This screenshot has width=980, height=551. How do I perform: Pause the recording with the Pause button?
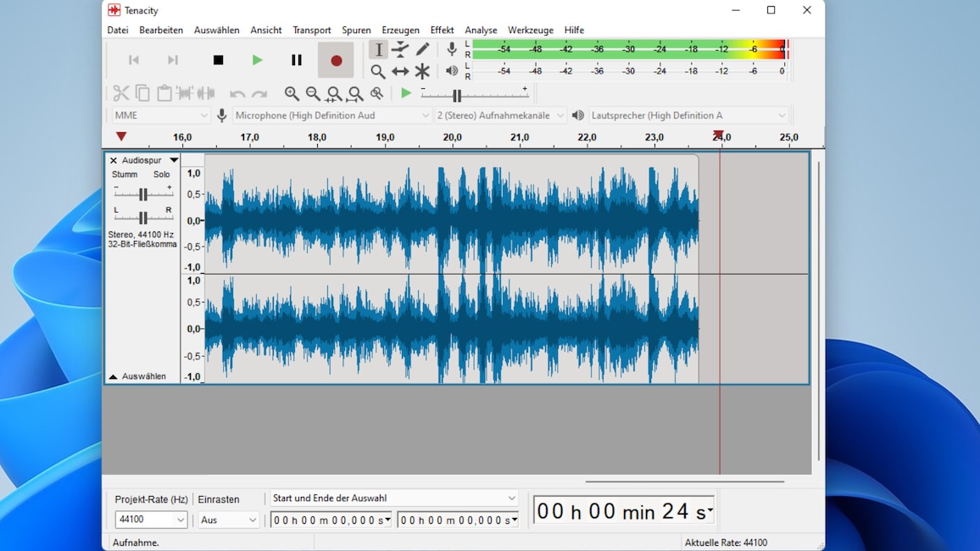(x=297, y=60)
